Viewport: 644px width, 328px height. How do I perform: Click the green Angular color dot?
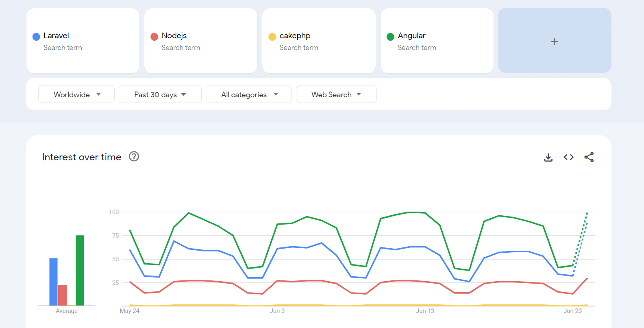click(390, 37)
